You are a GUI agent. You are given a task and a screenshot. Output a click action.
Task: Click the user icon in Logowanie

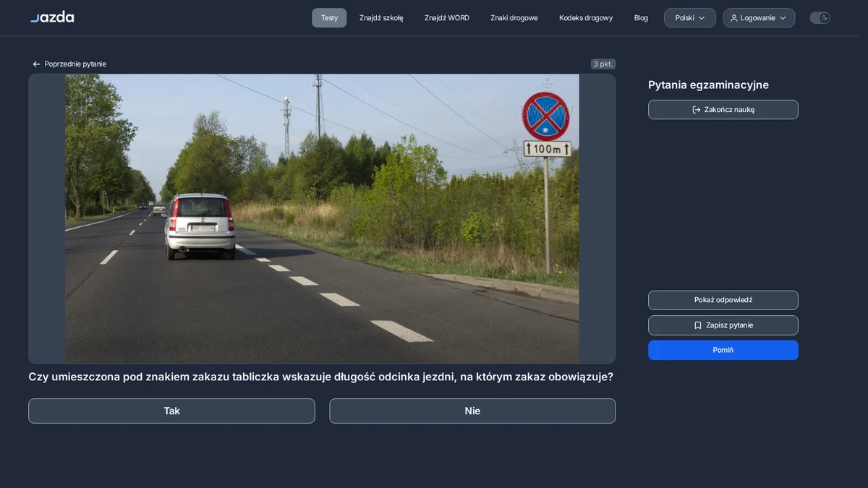click(734, 18)
